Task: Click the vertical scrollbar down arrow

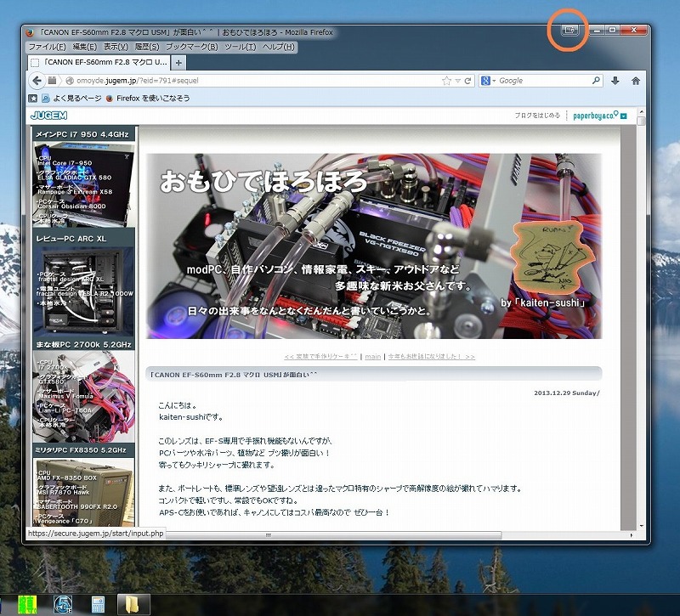Action: point(642,526)
